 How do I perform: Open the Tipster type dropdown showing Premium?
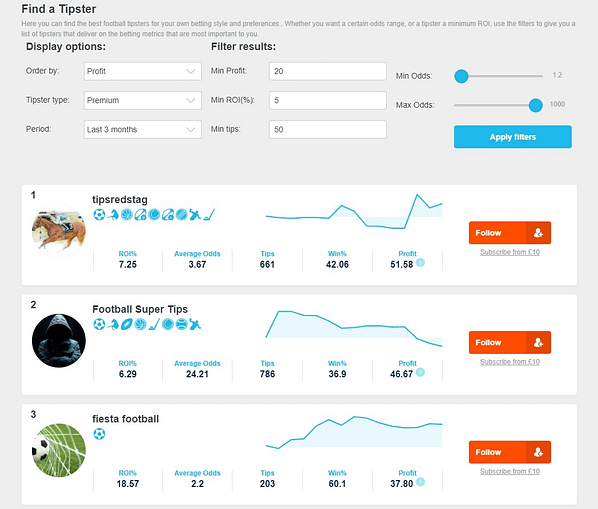pyautogui.click(x=143, y=100)
